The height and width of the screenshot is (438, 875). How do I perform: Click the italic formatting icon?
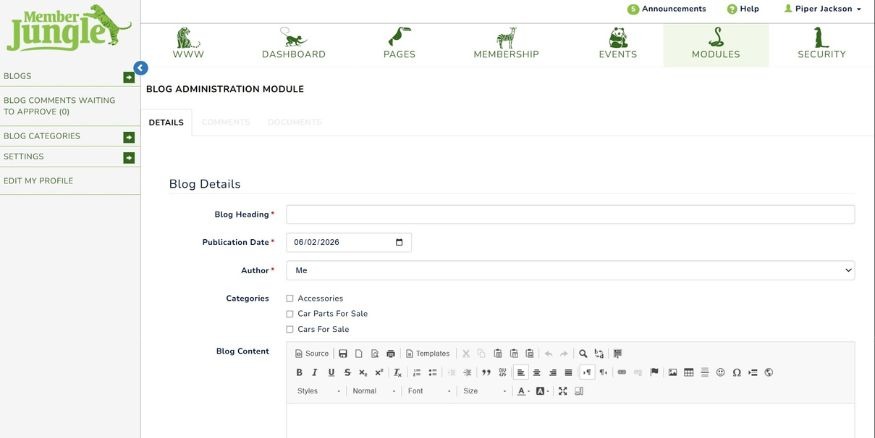tap(315, 372)
